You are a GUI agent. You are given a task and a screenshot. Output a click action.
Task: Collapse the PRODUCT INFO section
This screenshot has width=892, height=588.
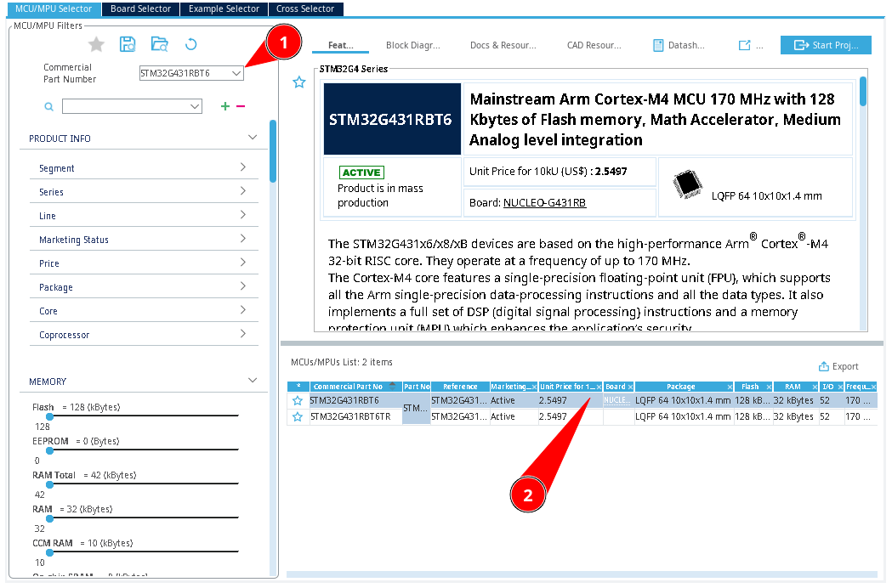pyautogui.click(x=253, y=138)
